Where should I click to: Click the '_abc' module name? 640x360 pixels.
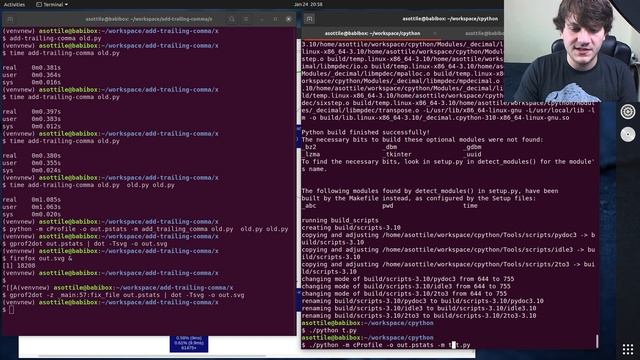pyautogui.click(x=309, y=206)
